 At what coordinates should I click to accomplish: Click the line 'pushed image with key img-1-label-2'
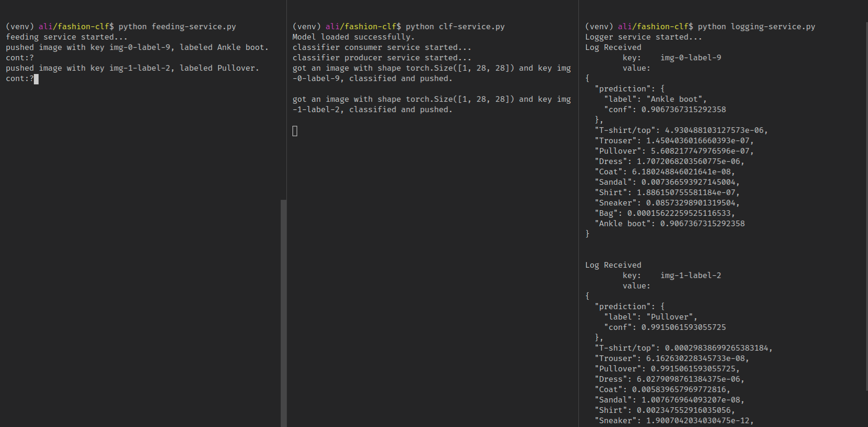[132, 68]
